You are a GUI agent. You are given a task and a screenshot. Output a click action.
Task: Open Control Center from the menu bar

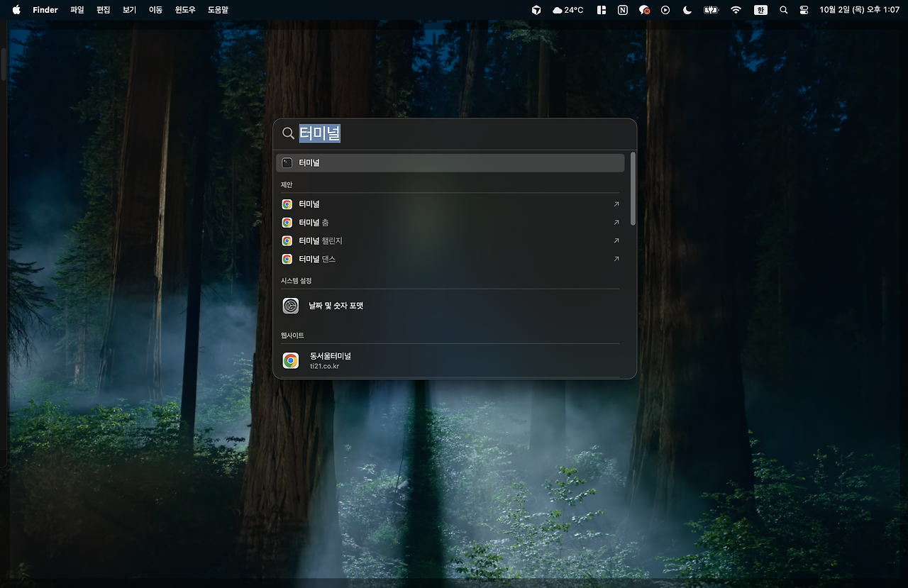click(x=804, y=10)
